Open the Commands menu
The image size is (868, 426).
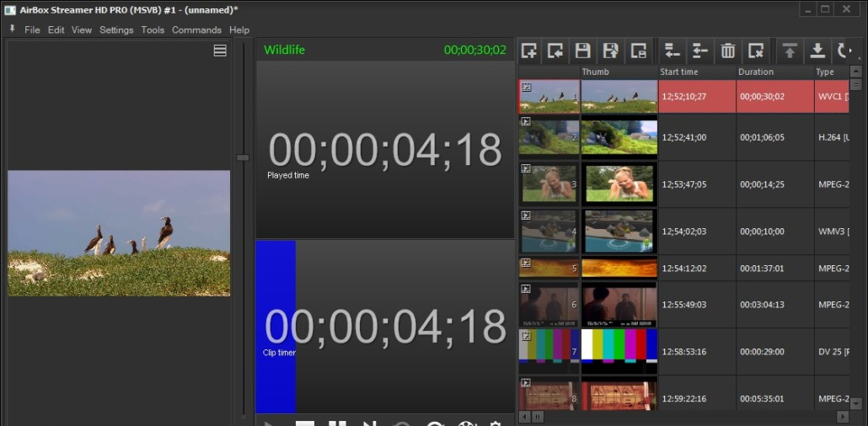[196, 29]
